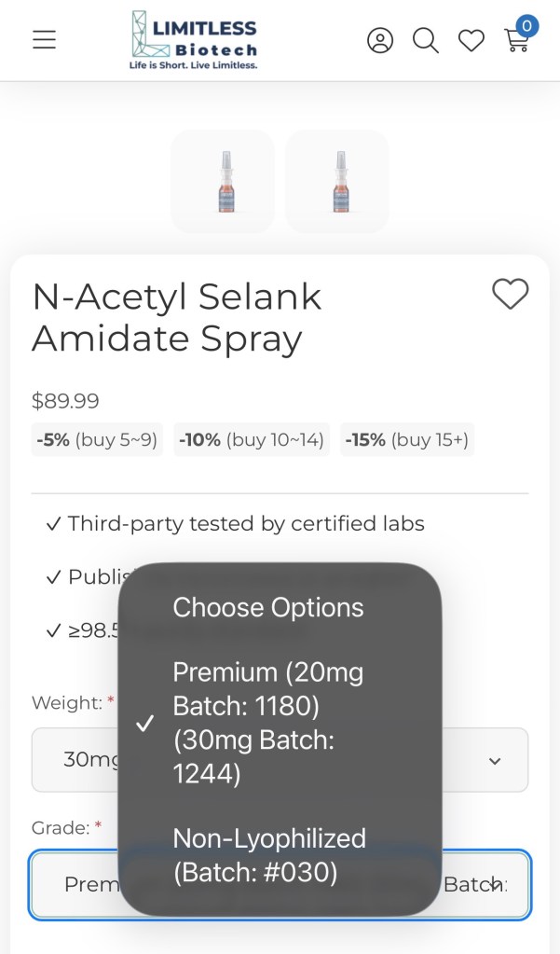This screenshot has height=954, width=560.
Task: Select the Choose Options placeholder entry
Action: click(x=268, y=607)
